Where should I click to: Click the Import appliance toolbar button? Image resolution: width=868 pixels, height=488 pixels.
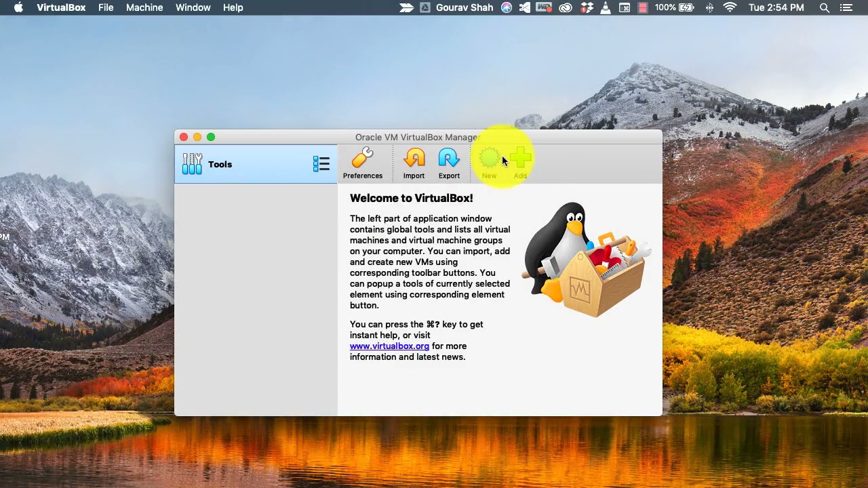point(414,165)
